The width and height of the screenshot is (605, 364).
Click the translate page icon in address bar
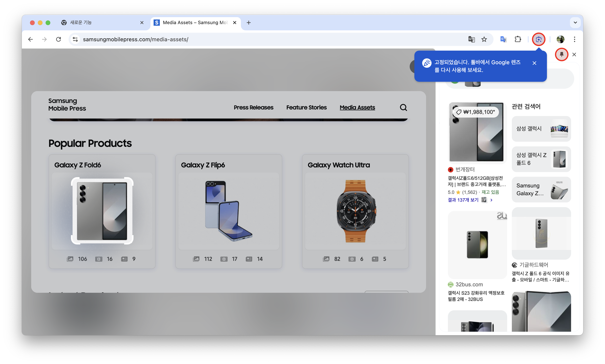[x=471, y=39]
